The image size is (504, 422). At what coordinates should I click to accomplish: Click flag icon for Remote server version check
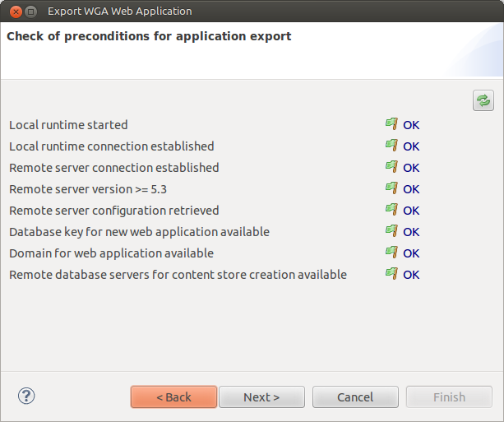pos(391,188)
